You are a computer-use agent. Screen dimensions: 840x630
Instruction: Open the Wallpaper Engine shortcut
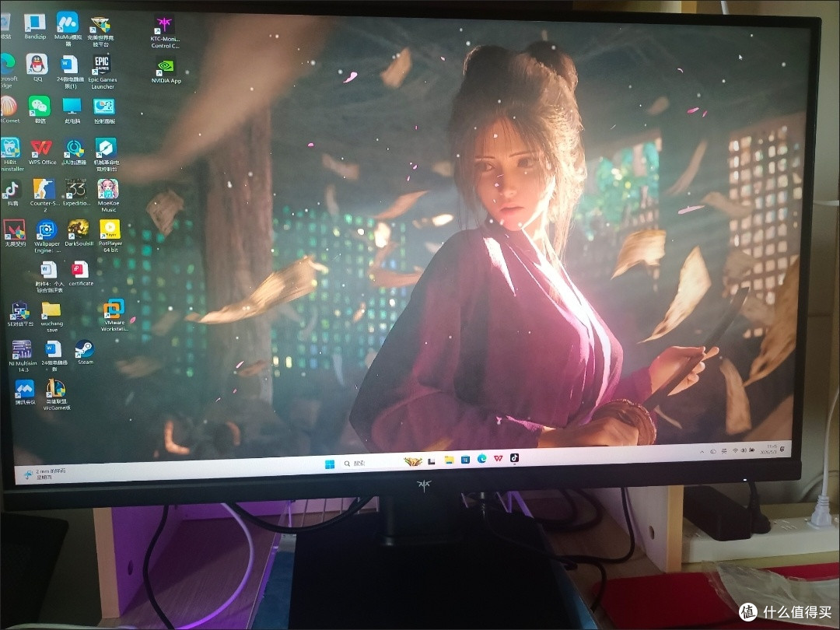pos(47,236)
